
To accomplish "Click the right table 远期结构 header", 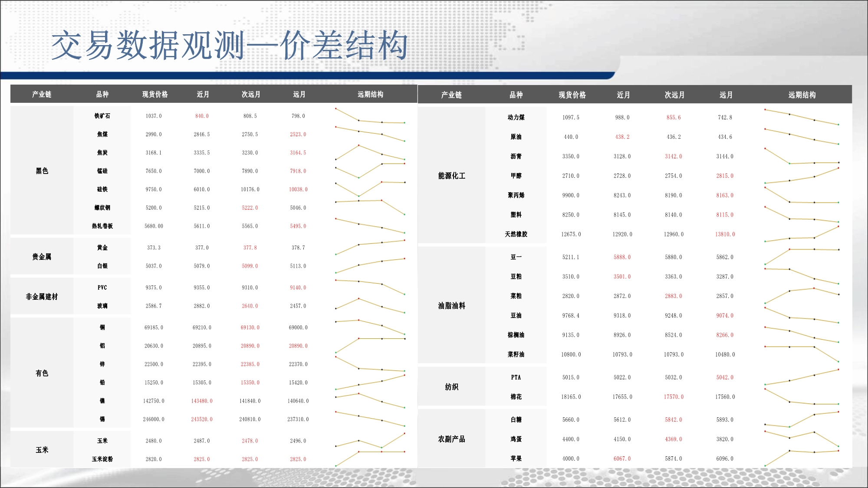I will coord(802,95).
